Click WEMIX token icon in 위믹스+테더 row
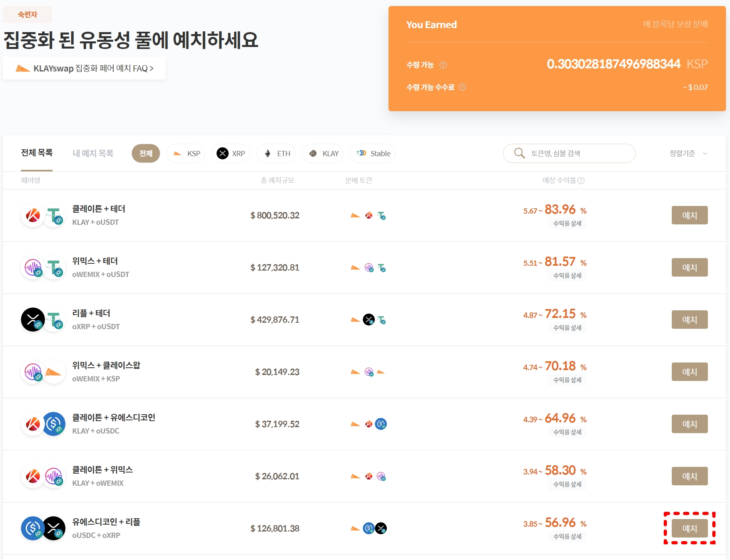The width and height of the screenshot is (730, 560). pos(33,268)
